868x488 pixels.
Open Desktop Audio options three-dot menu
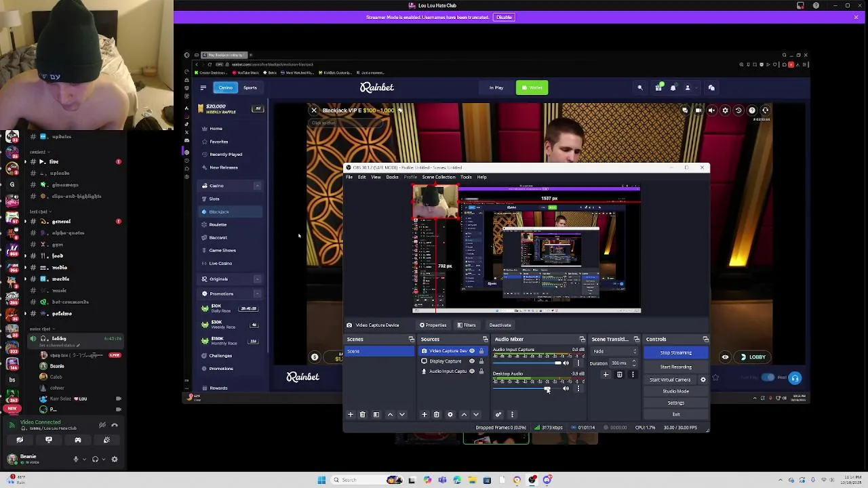pyautogui.click(x=578, y=388)
